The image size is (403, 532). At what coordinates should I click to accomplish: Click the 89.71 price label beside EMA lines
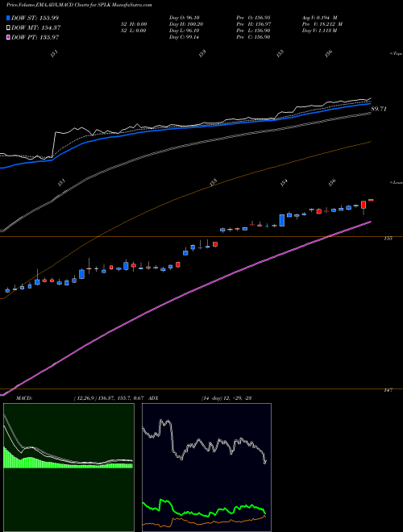click(379, 109)
